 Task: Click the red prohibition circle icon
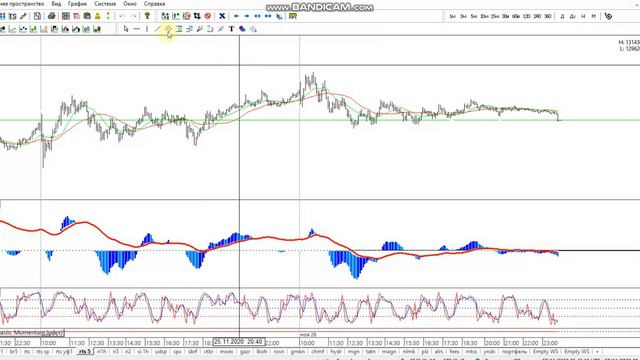(208, 16)
